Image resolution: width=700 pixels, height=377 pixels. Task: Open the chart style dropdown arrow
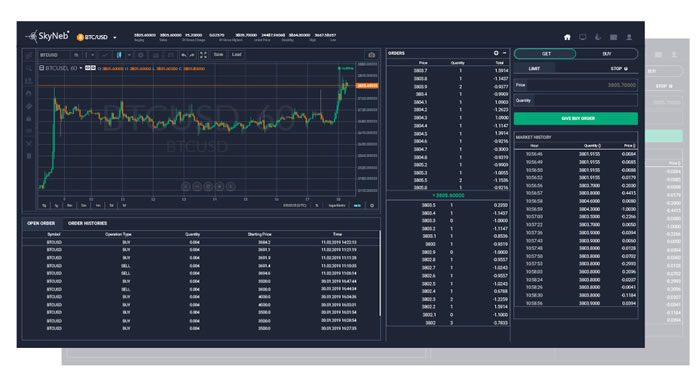pos(129,55)
